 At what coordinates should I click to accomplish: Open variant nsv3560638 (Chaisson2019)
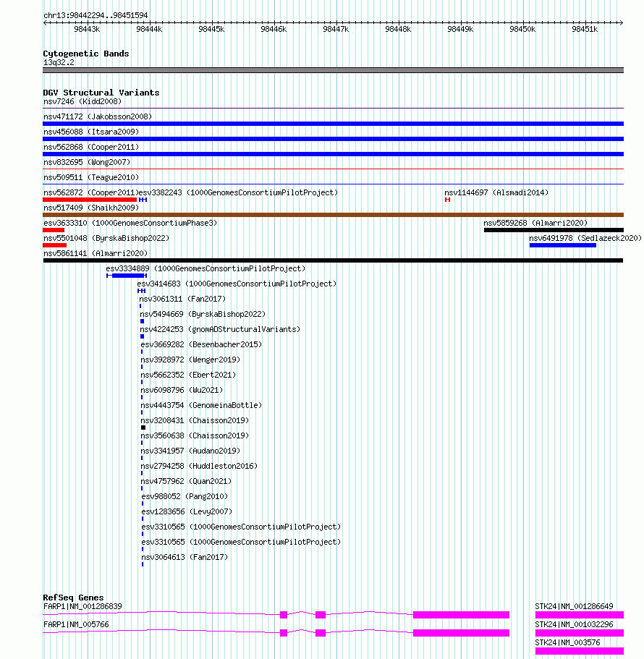[x=195, y=435]
